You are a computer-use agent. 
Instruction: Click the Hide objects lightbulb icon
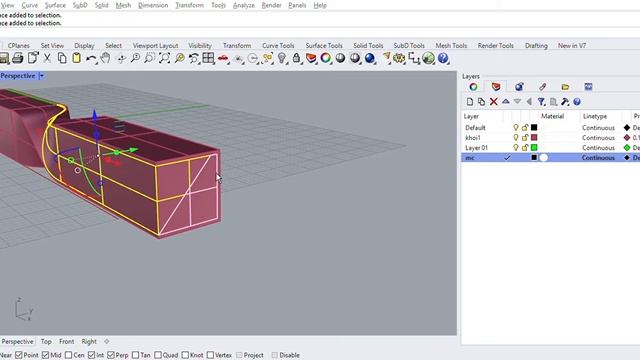pos(282,58)
